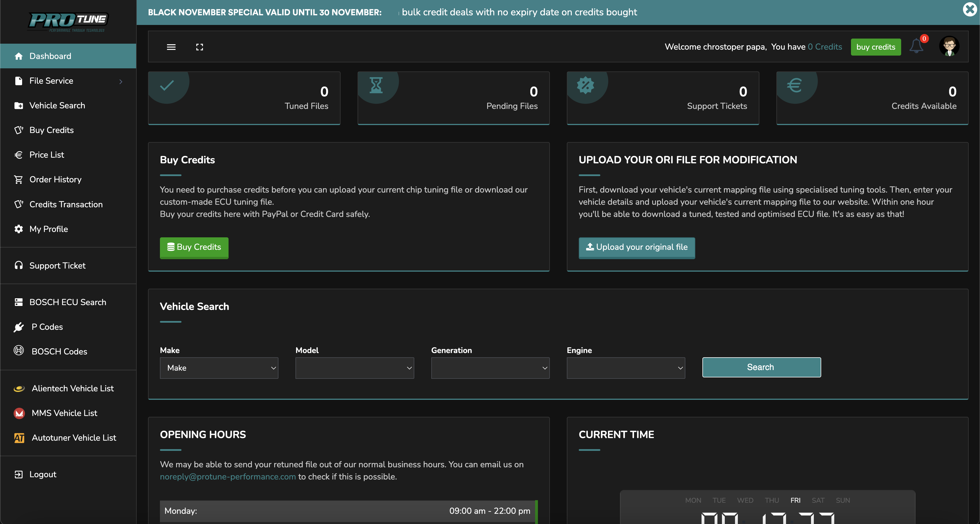The image size is (980, 524).
Task: Open the Make dropdown
Action: point(219,368)
